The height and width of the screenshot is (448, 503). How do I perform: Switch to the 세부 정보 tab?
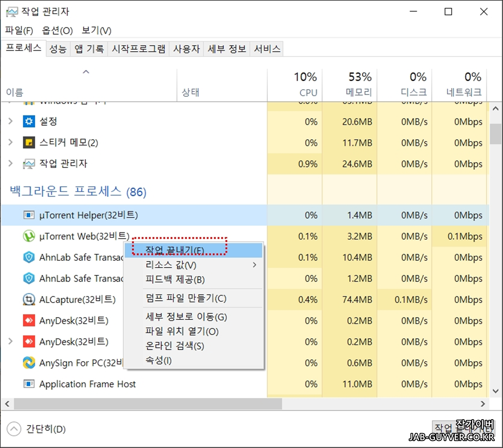[x=227, y=49]
